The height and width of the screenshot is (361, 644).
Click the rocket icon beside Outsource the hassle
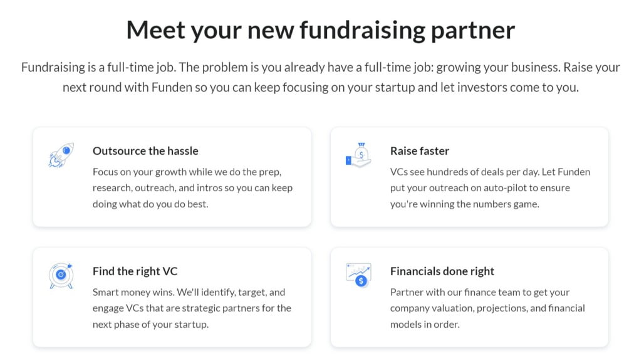61,155
